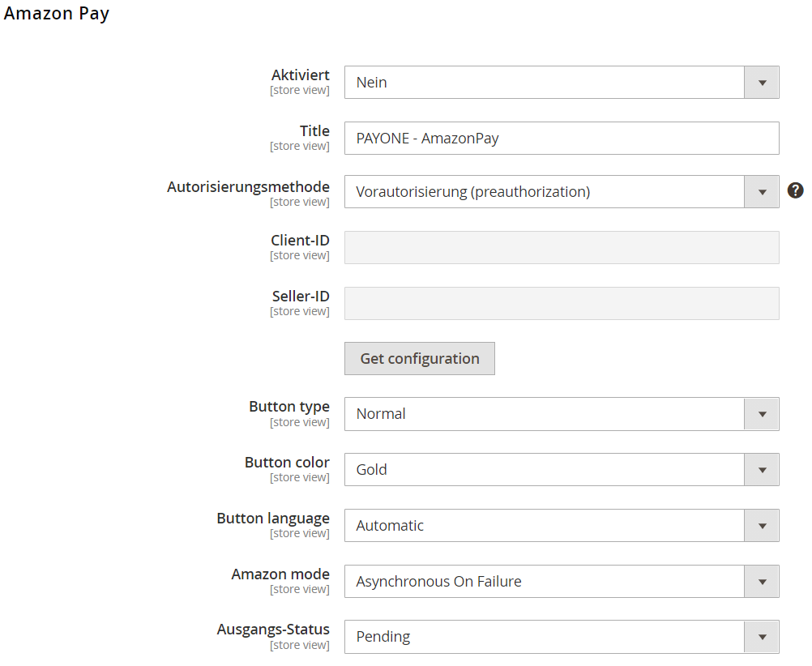Click the Amazon Pay section heading
Viewport: 812px width, 666px height.
[57, 14]
